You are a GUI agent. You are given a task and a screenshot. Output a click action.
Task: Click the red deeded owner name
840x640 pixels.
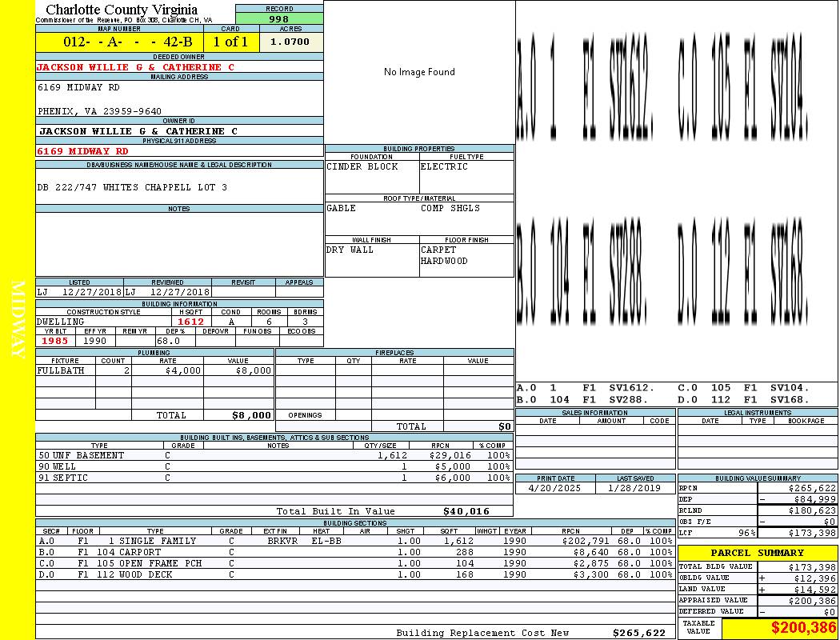coord(135,67)
